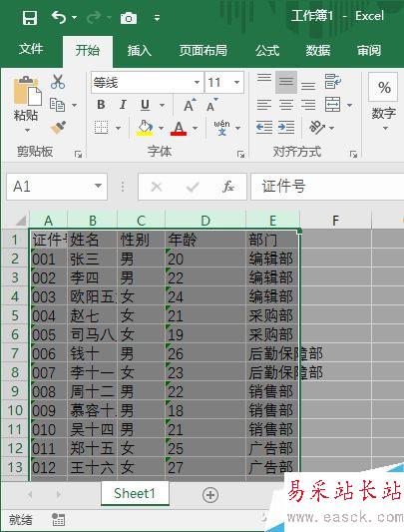Click Decrease Indent icon
This screenshot has height=532, width=404.
pyautogui.click(x=264, y=128)
